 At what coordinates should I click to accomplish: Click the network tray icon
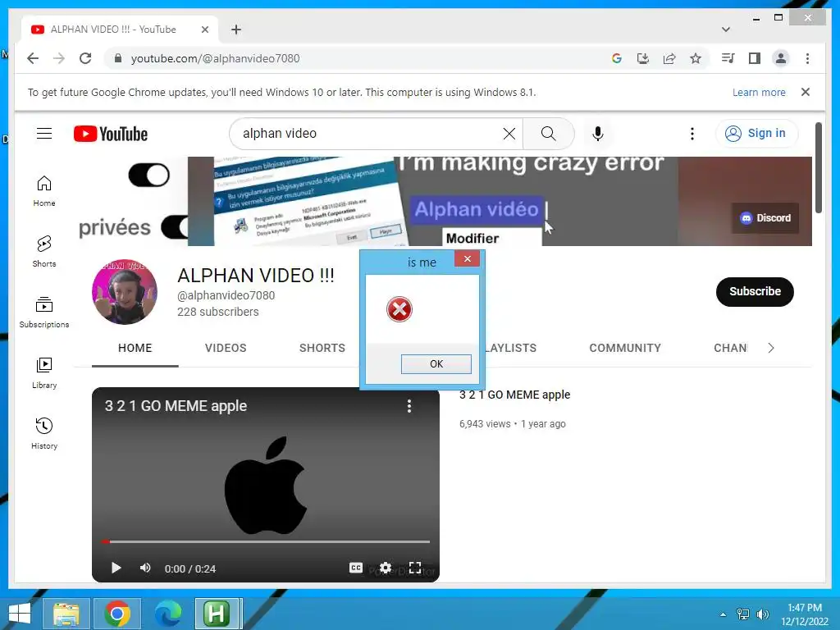[x=743, y=614]
